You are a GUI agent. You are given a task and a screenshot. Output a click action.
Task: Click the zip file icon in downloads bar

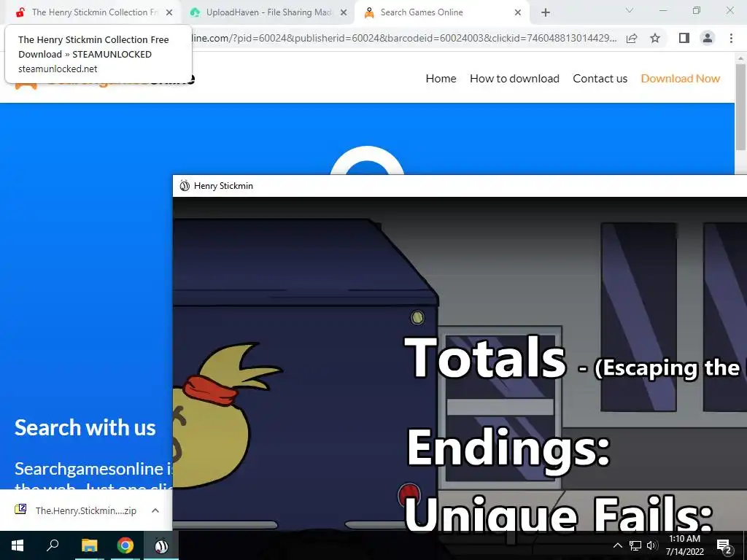20,510
